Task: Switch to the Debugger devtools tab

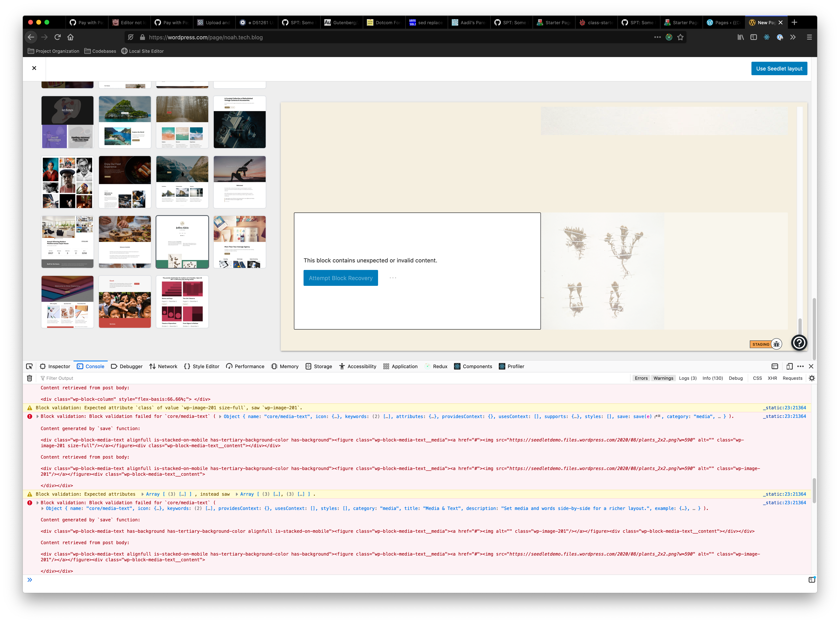Action: tap(127, 366)
